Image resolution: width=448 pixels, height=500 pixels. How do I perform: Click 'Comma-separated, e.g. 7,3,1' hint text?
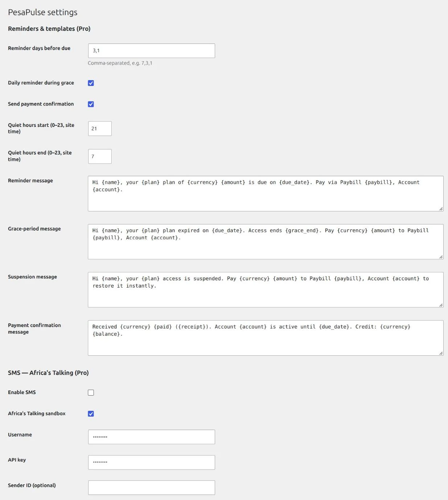(x=120, y=63)
